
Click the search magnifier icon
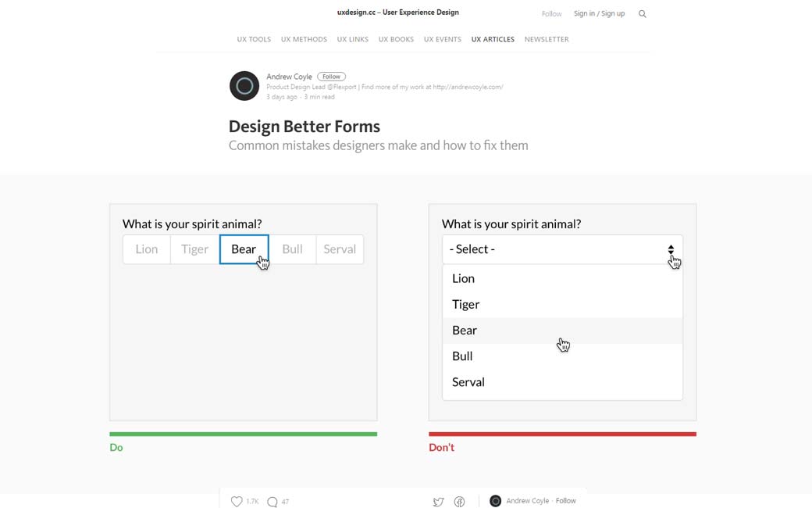click(643, 14)
